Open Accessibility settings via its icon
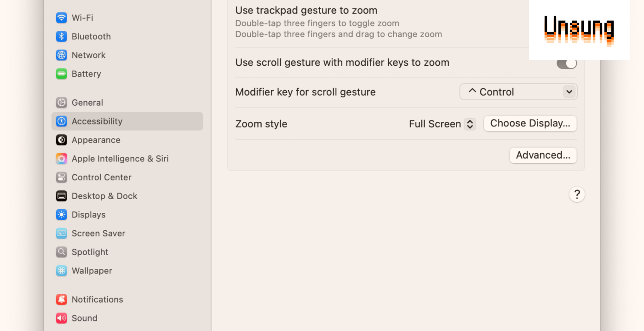Image resolution: width=644 pixels, height=331 pixels. click(61, 121)
